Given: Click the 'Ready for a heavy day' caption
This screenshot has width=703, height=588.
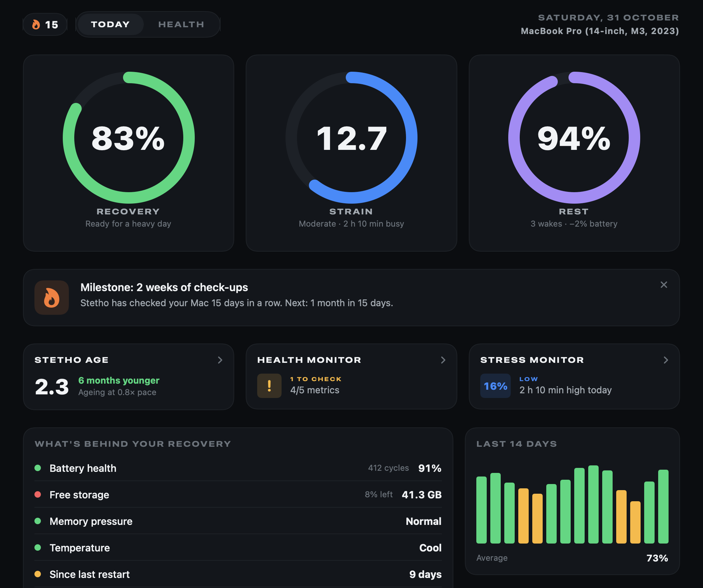Looking at the screenshot, I should [x=128, y=224].
